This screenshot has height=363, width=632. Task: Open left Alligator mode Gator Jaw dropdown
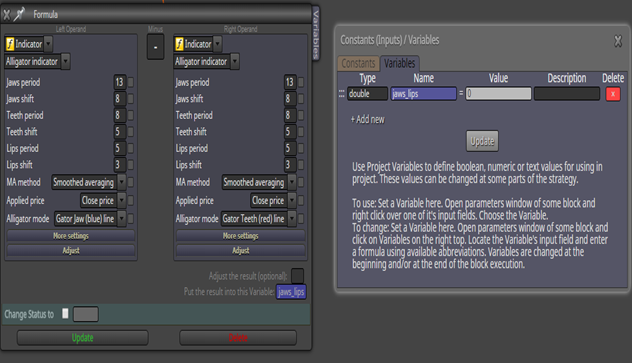(x=90, y=219)
